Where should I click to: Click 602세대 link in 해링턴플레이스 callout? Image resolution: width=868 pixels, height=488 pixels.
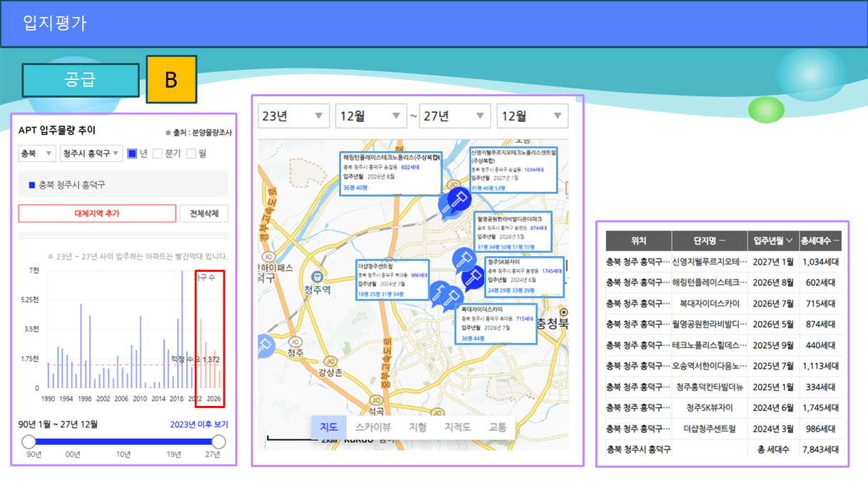(410, 167)
